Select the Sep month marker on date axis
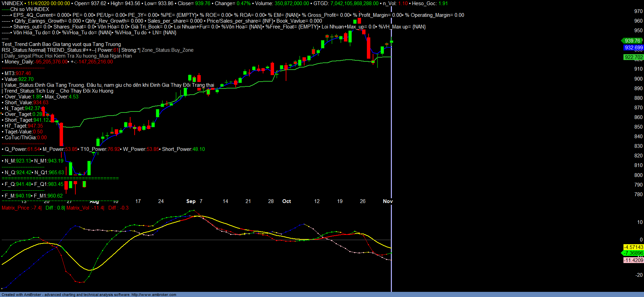Image resolution: width=644 pixels, height=297 pixels. [x=191, y=201]
